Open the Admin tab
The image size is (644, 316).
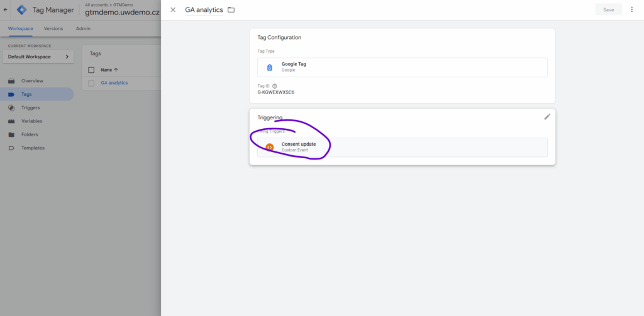[83, 29]
